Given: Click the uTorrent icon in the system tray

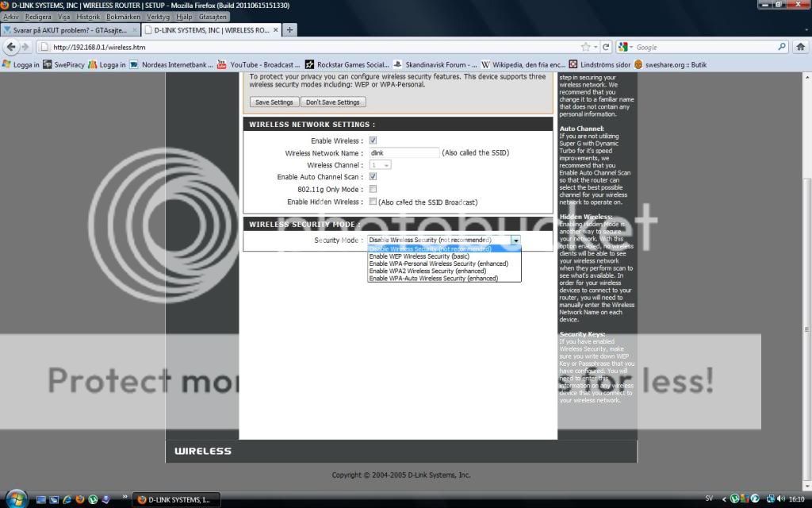Looking at the screenshot, I should click(735, 498).
